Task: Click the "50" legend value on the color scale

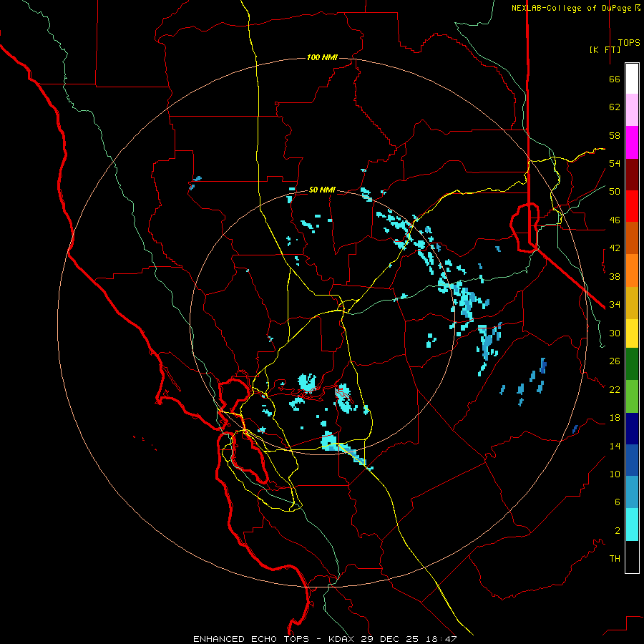Action: click(615, 192)
